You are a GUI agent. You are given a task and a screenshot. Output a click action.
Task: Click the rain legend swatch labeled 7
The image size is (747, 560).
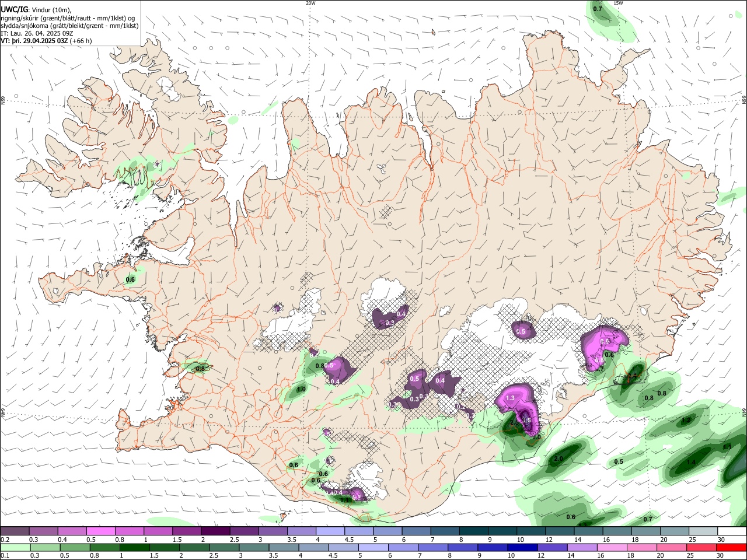point(432,548)
